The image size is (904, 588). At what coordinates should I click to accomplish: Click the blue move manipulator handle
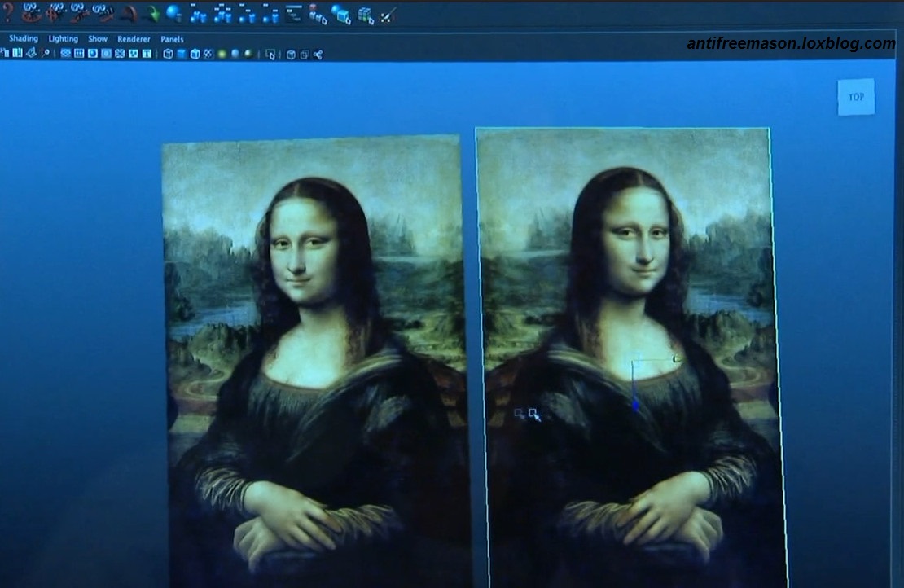[x=635, y=405]
